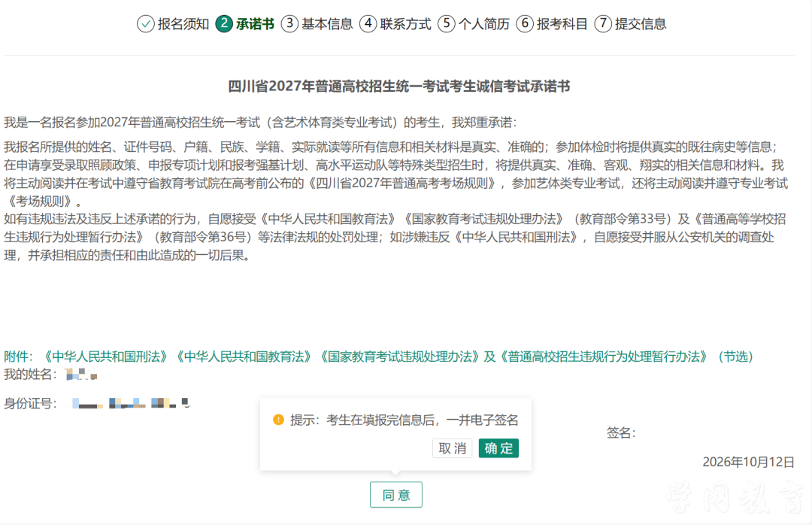The image size is (812, 525).
Task: Click the step 3 circle icon
Action: pyautogui.click(x=289, y=23)
